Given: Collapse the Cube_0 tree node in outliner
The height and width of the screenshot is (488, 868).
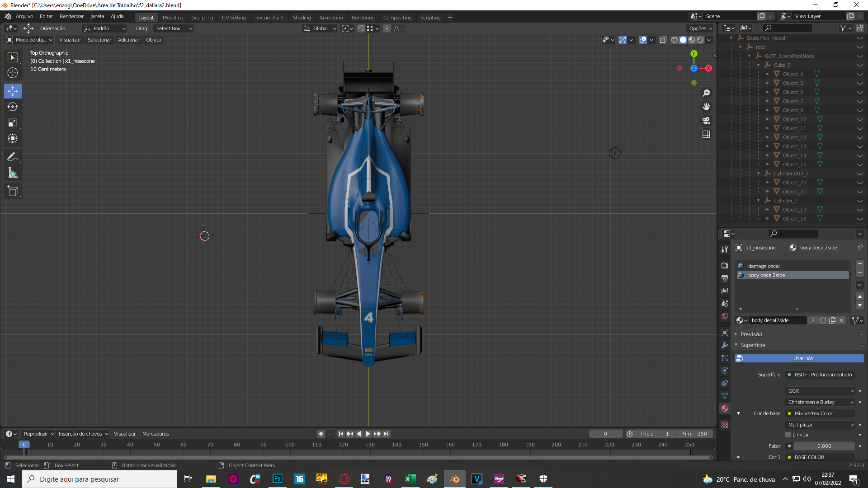Looking at the screenshot, I should [x=759, y=65].
